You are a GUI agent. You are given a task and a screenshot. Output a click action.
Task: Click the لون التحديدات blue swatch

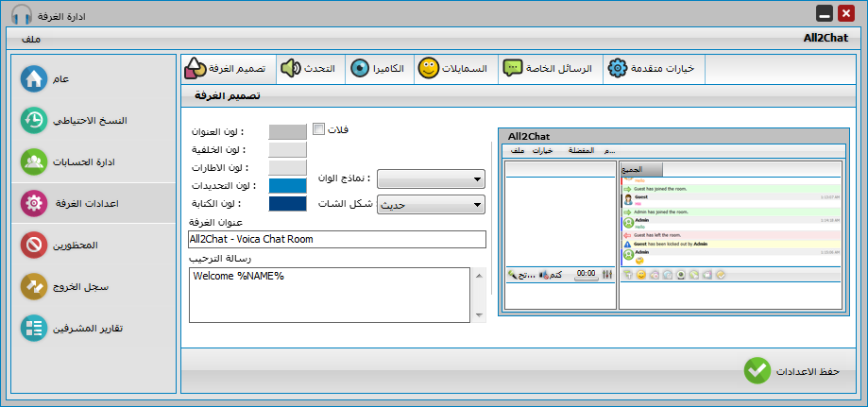click(287, 185)
